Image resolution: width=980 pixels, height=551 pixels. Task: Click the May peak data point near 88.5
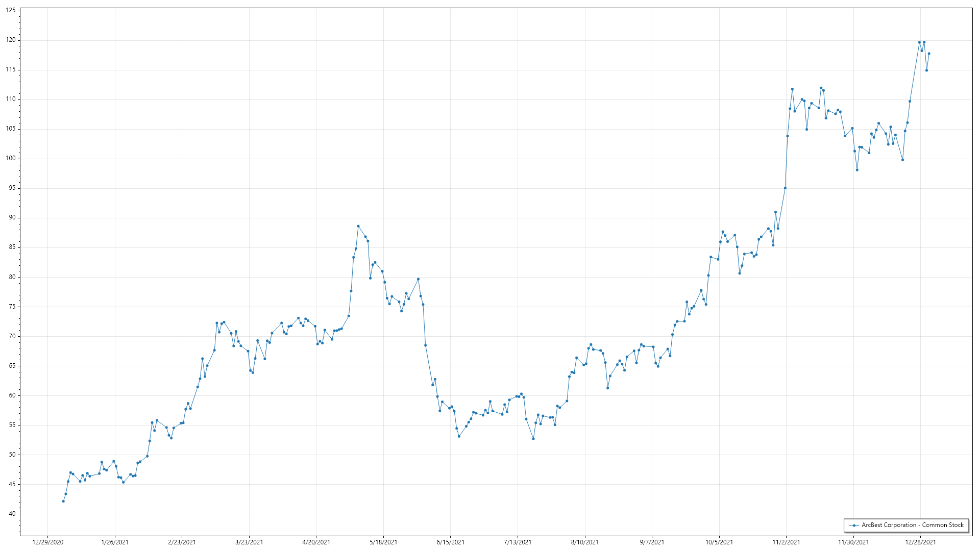pyautogui.click(x=358, y=226)
